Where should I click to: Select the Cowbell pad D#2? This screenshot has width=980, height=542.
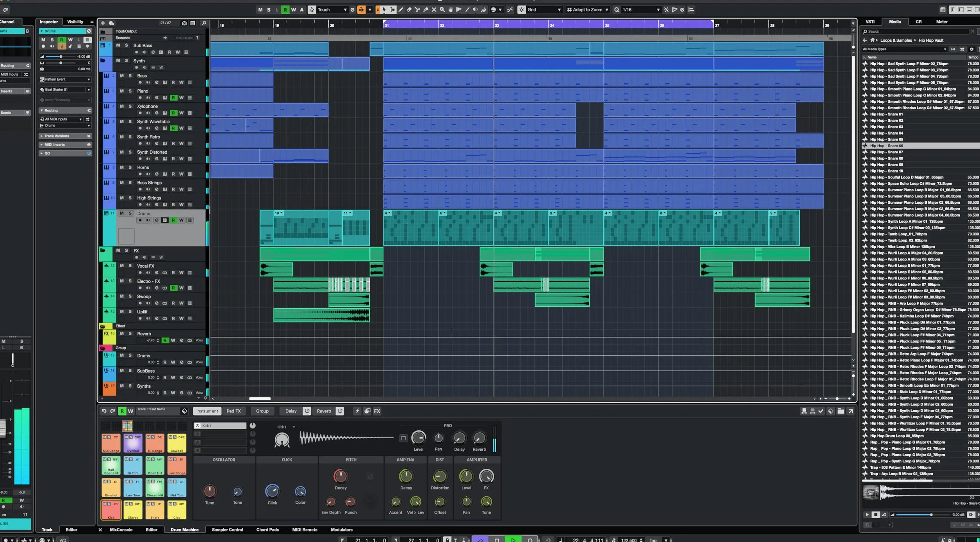pyautogui.click(x=177, y=443)
